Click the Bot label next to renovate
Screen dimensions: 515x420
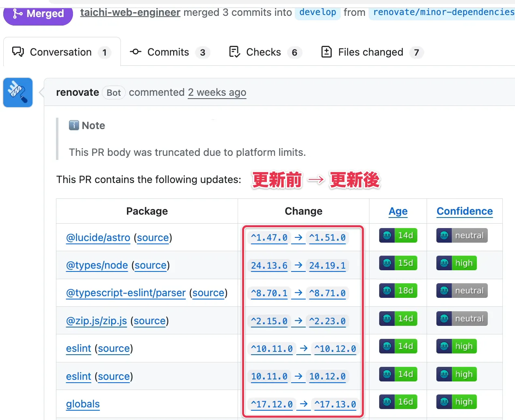114,93
